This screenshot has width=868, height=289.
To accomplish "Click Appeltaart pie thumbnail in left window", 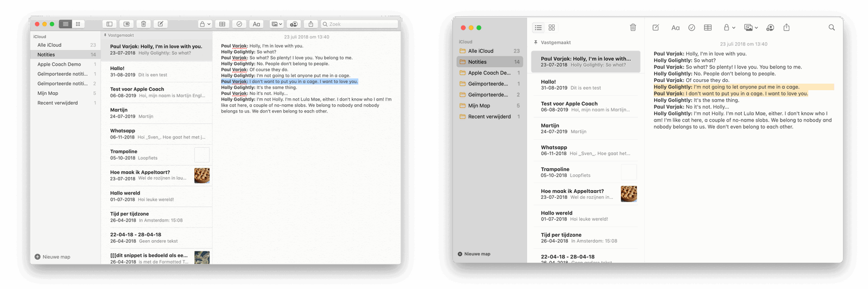I will pyautogui.click(x=202, y=175).
